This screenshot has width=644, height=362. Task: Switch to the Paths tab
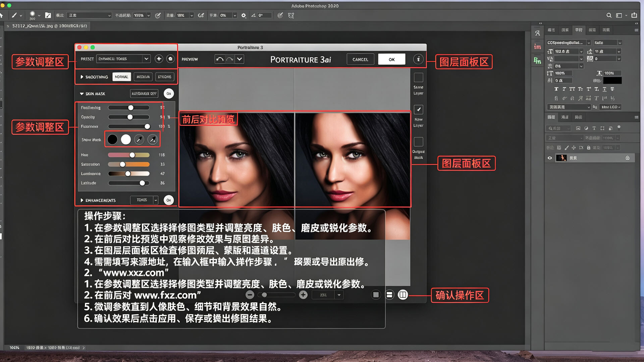[x=579, y=117]
